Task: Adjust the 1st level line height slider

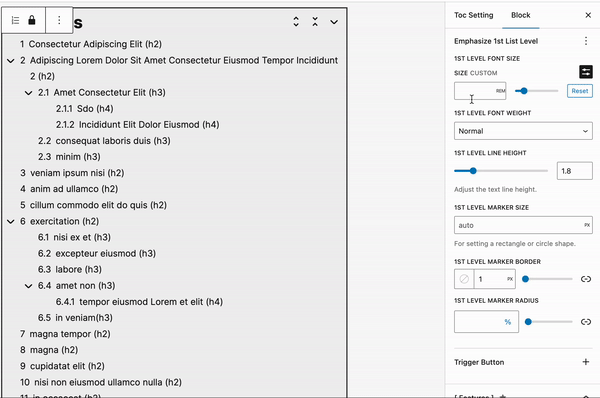Action: coord(501,171)
